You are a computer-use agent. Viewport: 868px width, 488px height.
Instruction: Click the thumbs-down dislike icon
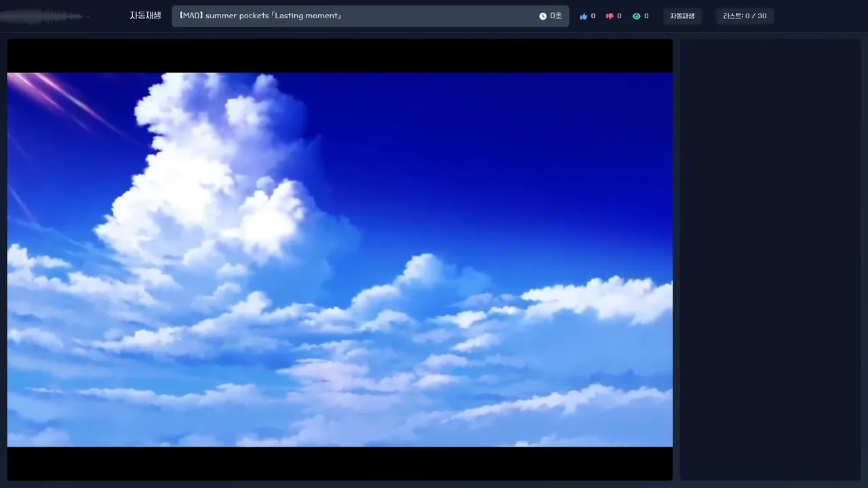coord(610,16)
